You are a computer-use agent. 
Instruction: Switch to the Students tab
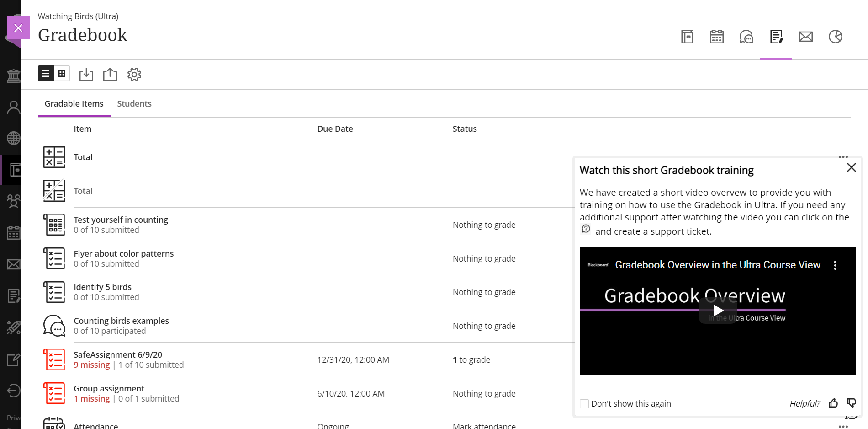point(134,104)
